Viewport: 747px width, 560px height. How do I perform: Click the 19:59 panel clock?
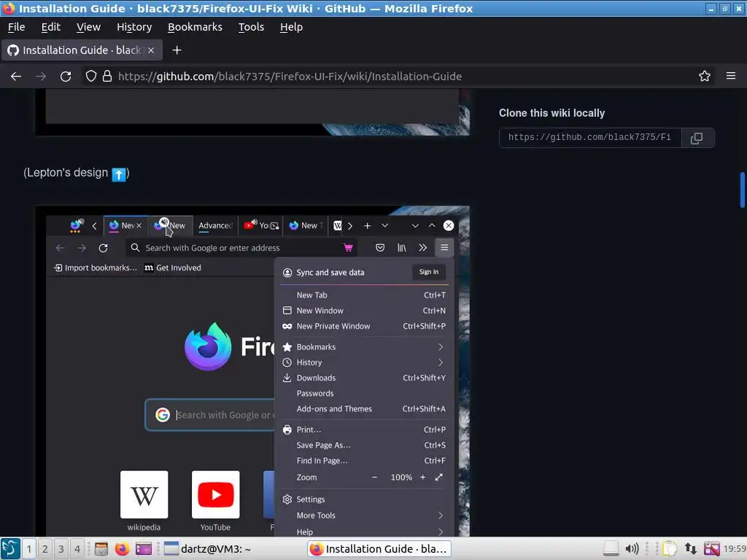tap(735, 549)
